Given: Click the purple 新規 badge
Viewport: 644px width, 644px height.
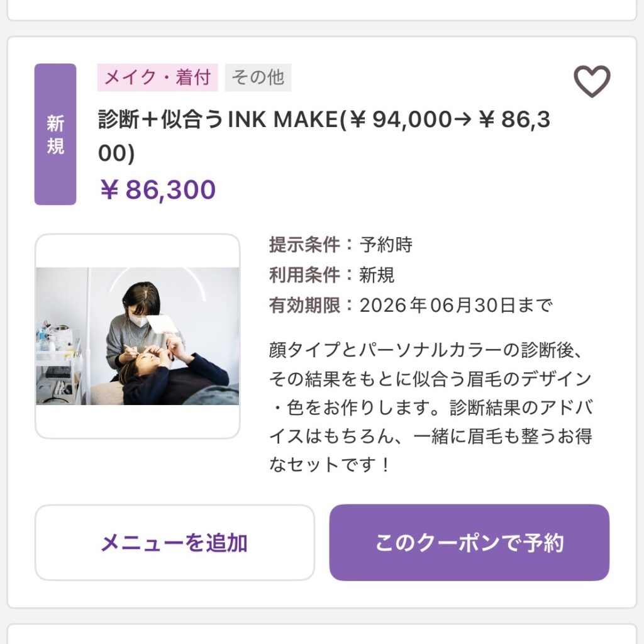Looking at the screenshot, I should pyautogui.click(x=55, y=135).
